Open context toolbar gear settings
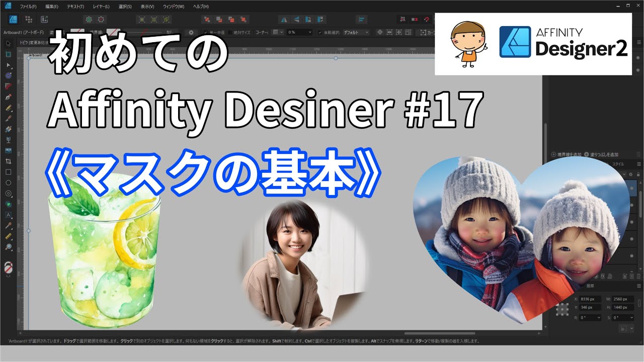 [x=191, y=32]
